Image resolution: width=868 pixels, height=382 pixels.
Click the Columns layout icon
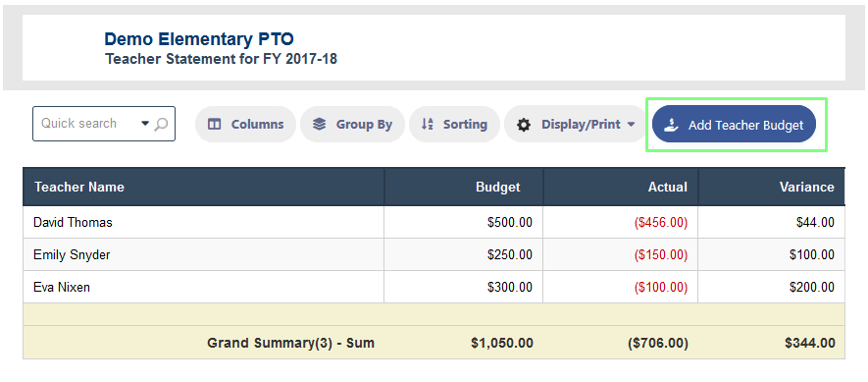pos(214,124)
